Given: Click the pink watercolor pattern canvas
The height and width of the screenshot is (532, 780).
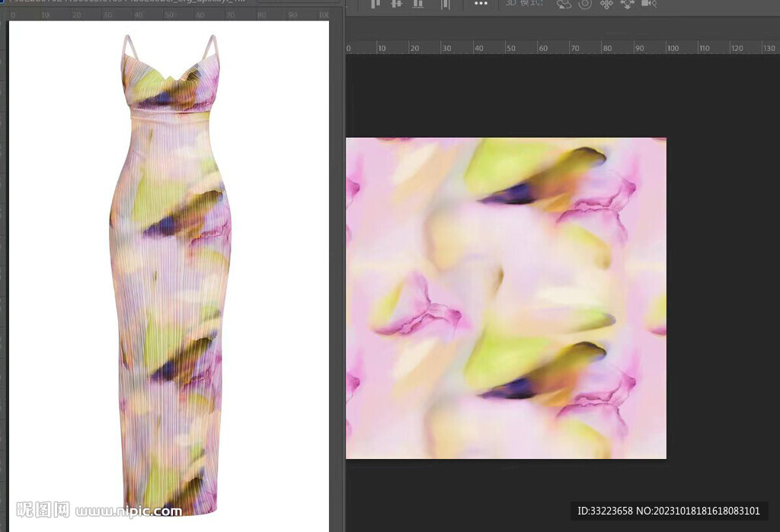Looking at the screenshot, I should [506, 298].
